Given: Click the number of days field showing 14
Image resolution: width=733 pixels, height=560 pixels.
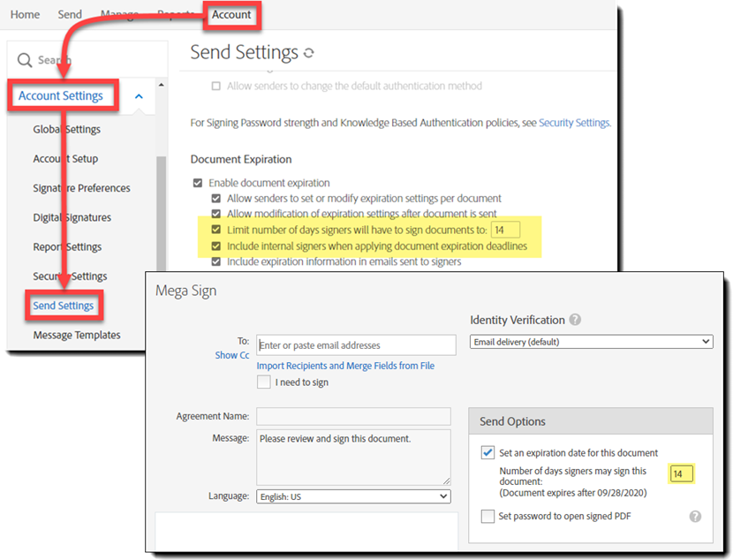Looking at the screenshot, I should click(682, 473).
